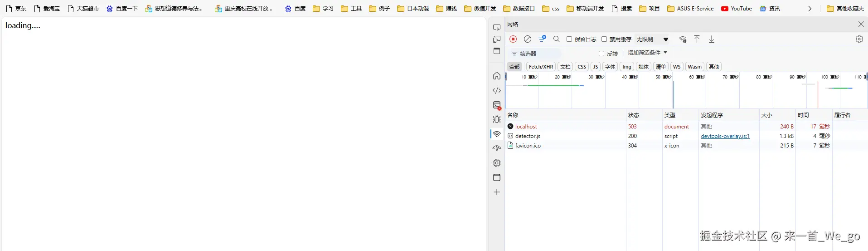The height and width of the screenshot is (251, 868).
Task: Filter by Fetch/XHR requests
Action: (541, 67)
